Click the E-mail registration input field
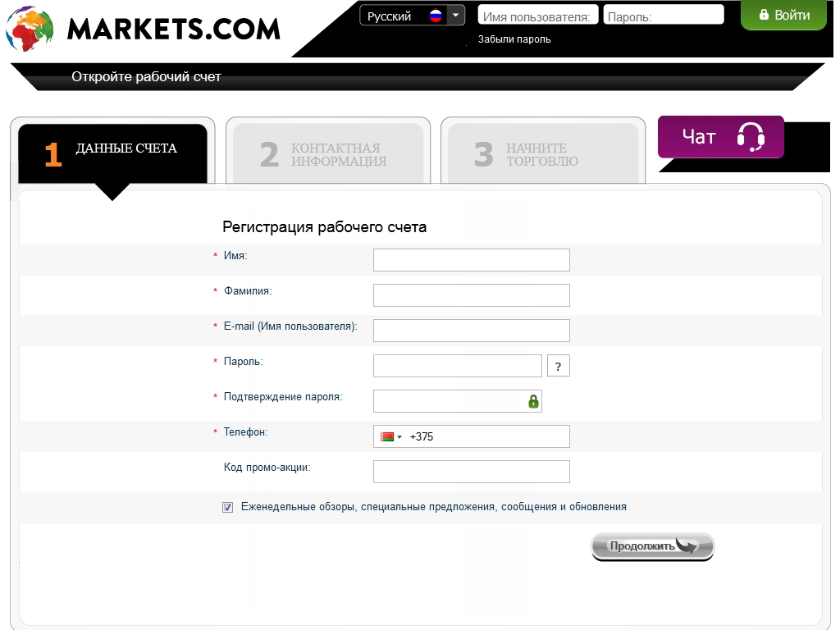The height and width of the screenshot is (630, 840). [x=471, y=331]
